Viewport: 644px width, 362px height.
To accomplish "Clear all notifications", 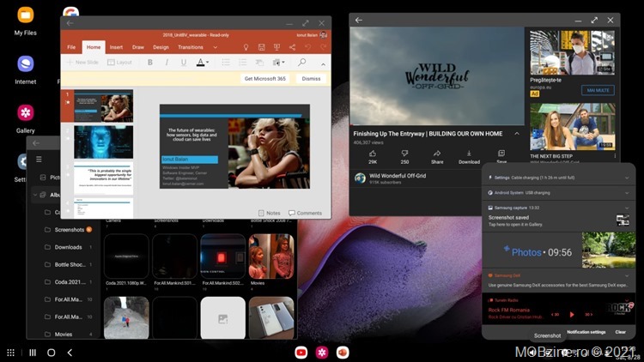I will [621, 332].
